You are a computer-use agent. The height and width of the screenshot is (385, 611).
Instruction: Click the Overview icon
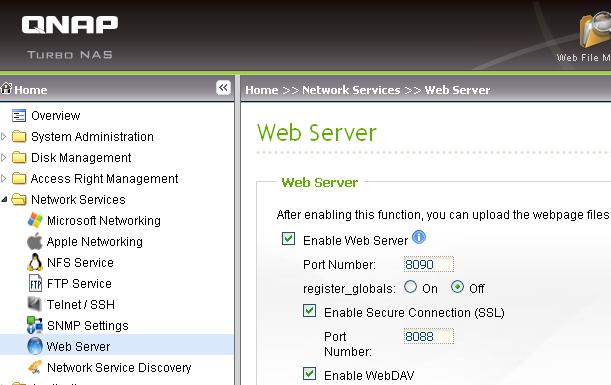tap(19, 116)
